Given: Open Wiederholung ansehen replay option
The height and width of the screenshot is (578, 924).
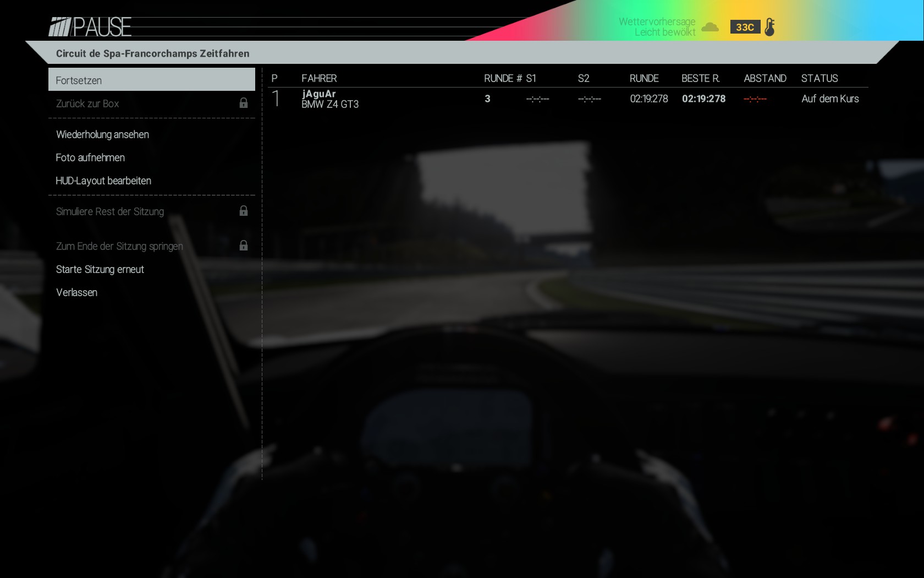Looking at the screenshot, I should point(102,134).
